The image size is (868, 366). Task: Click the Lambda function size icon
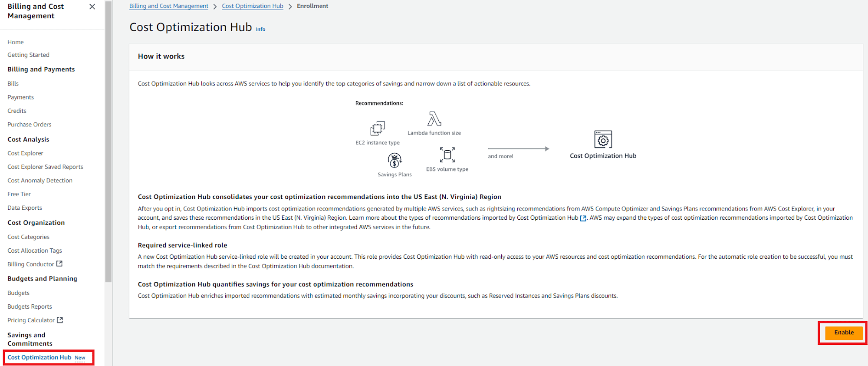click(434, 119)
